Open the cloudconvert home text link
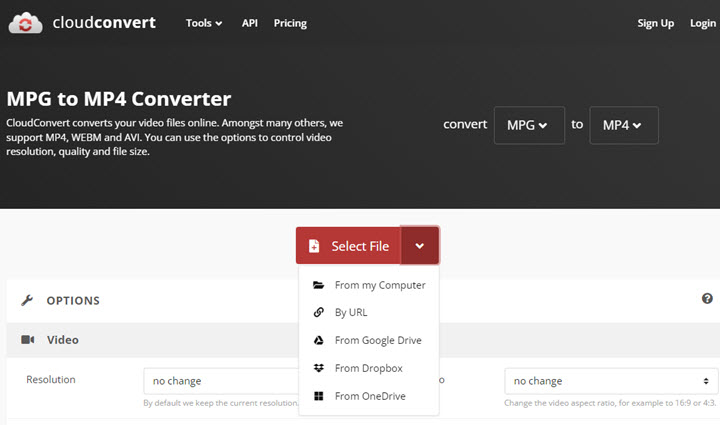Viewport: 720px width, 425px height. [x=104, y=22]
